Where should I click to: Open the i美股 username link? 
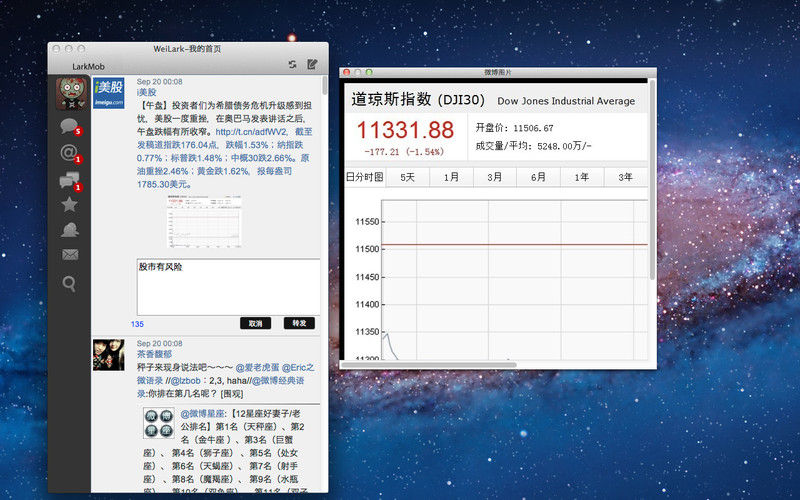coord(146,92)
